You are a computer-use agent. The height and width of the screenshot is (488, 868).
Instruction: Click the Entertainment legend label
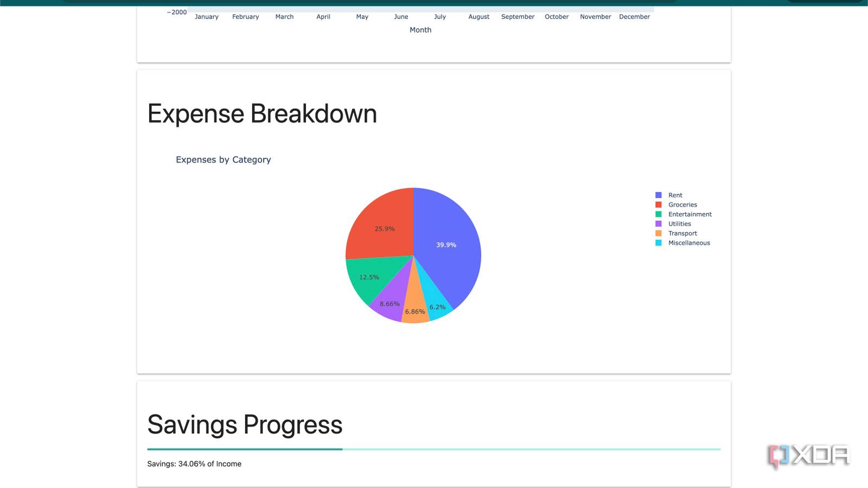(690, 214)
